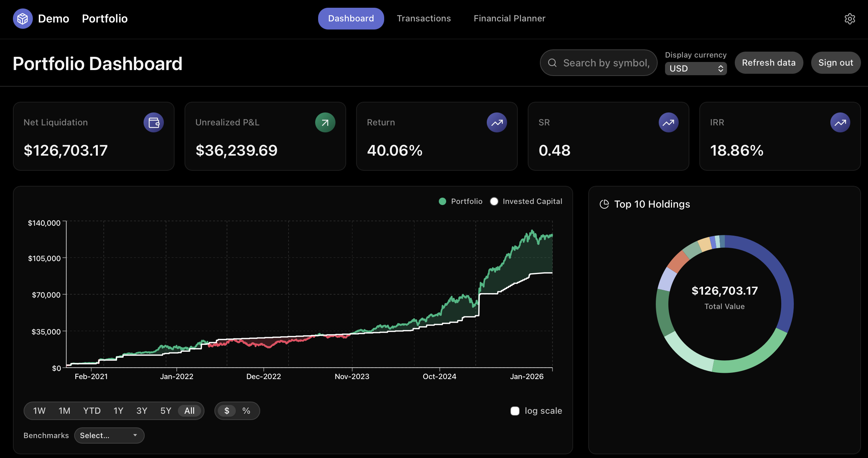Click the green arrow icon on Unrealized P&L
Image resolution: width=868 pixels, height=458 pixels.
pos(325,122)
